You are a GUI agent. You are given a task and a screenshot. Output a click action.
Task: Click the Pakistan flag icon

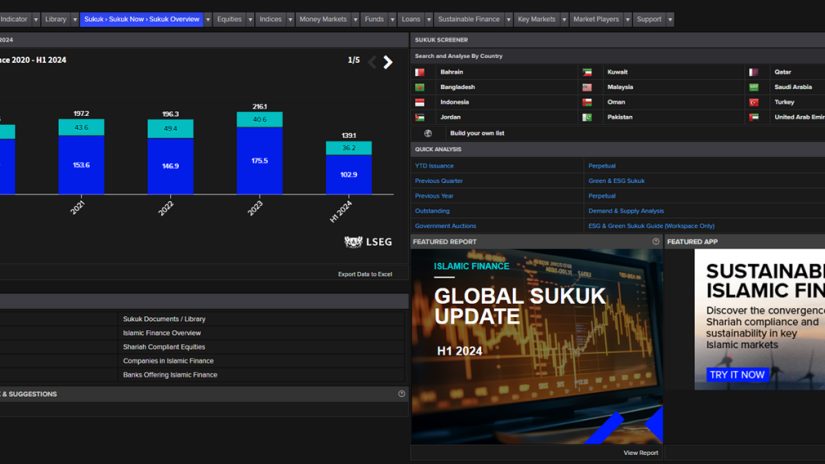click(x=587, y=117)
